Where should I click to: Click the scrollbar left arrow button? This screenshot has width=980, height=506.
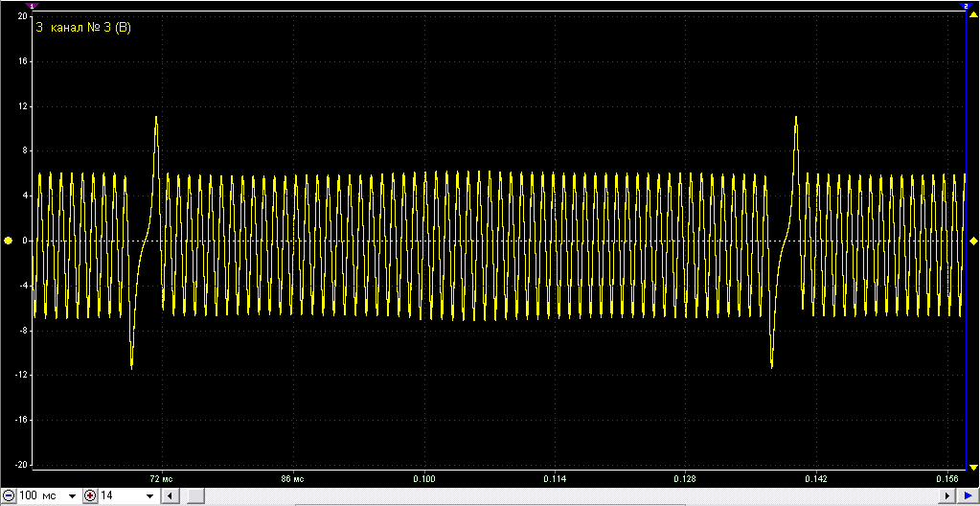pos(170,496)
